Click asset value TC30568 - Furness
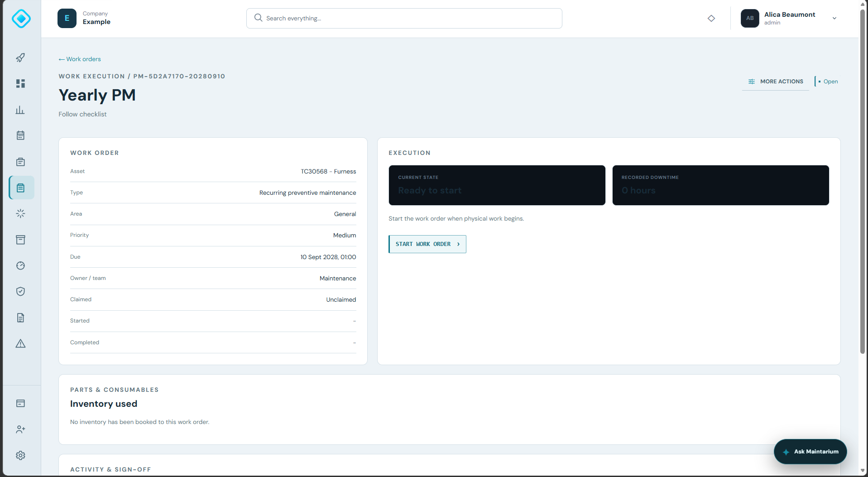 coord(328,171)
